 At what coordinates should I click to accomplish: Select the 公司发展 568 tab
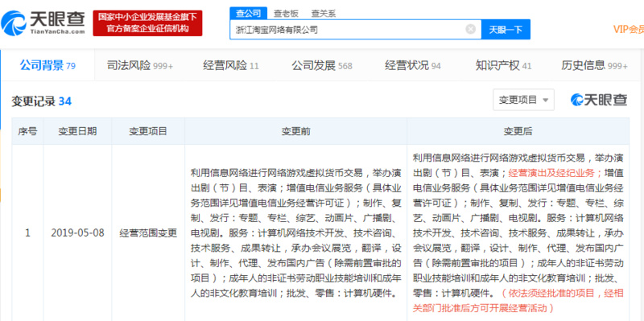point(322,66)
